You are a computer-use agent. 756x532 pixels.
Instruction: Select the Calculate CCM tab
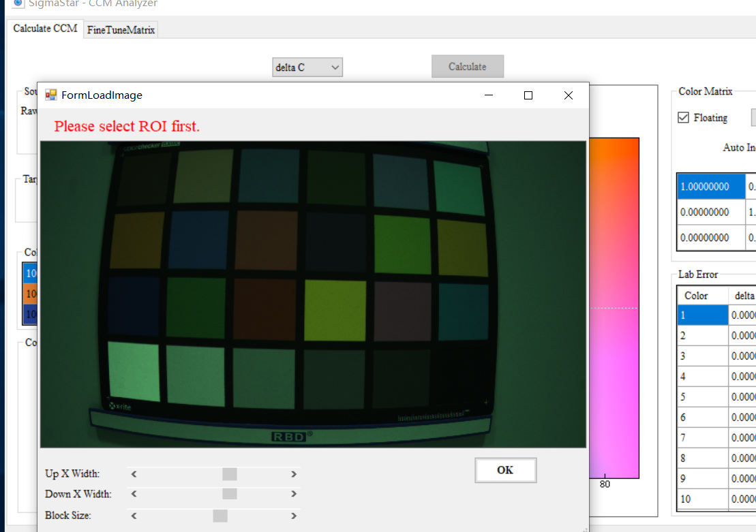click(x=45, y=29)
